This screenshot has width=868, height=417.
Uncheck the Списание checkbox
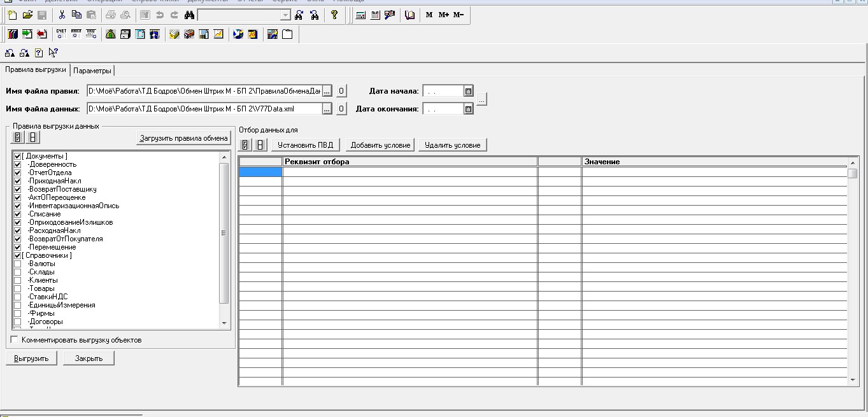[x=17, y=214]
